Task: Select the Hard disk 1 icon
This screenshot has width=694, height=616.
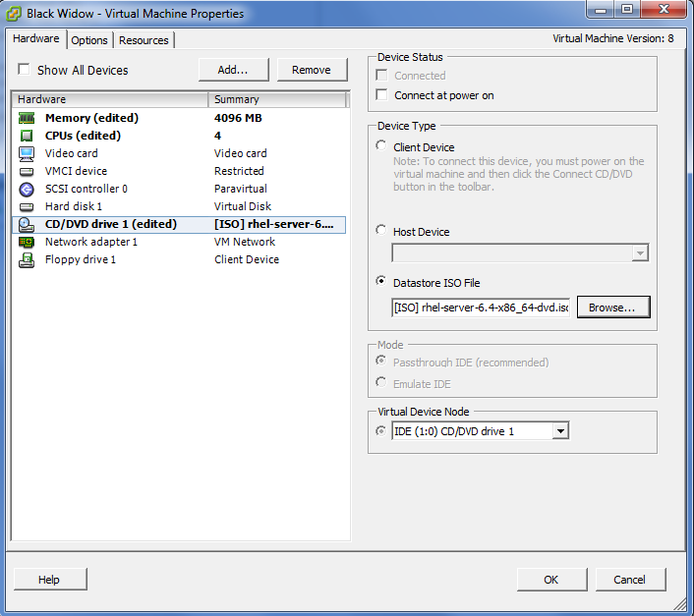Action: tap(27, 206)
